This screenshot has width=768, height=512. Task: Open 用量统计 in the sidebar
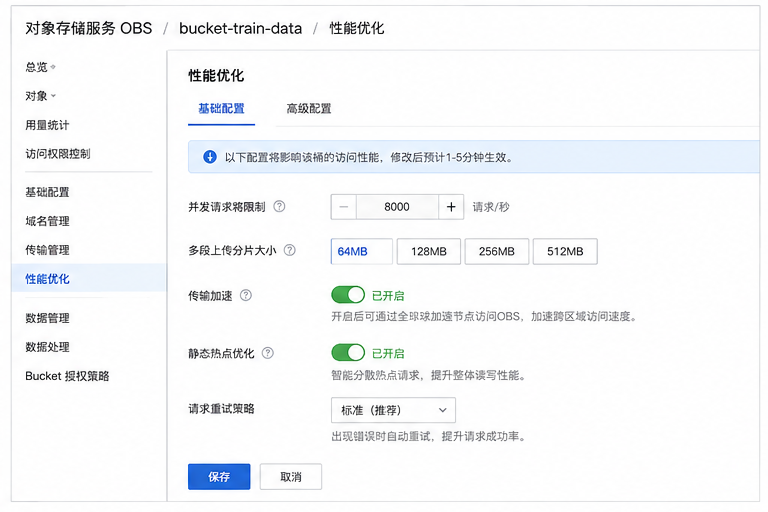(47, 125)
